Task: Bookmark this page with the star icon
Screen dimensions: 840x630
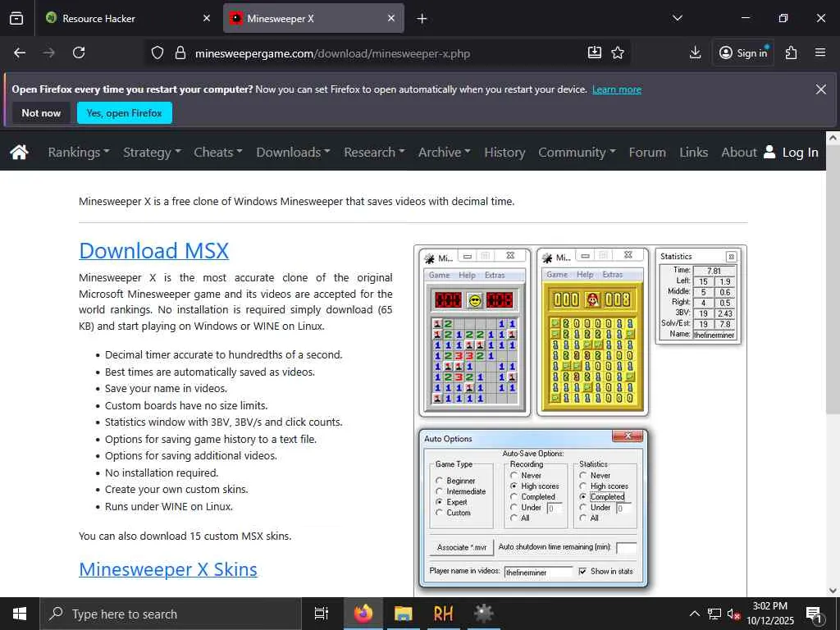Action: [x=618, y=52]
